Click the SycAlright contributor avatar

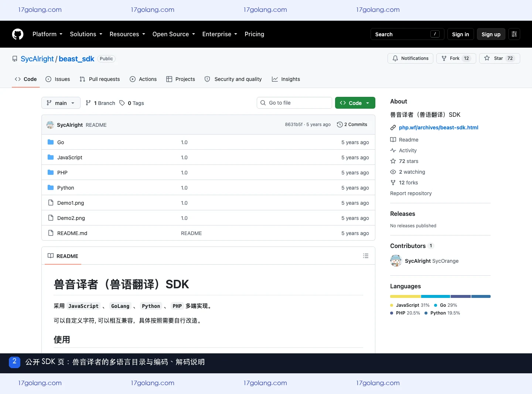(396, 261)
